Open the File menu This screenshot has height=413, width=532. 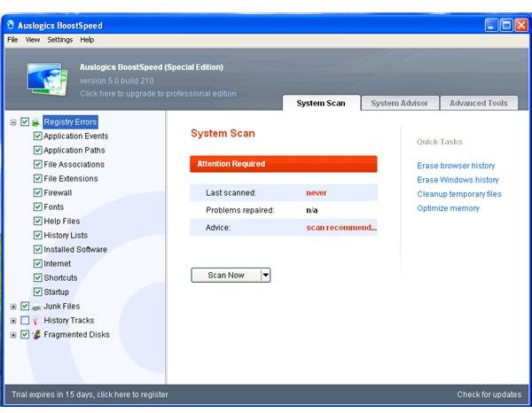pos(12,40)
